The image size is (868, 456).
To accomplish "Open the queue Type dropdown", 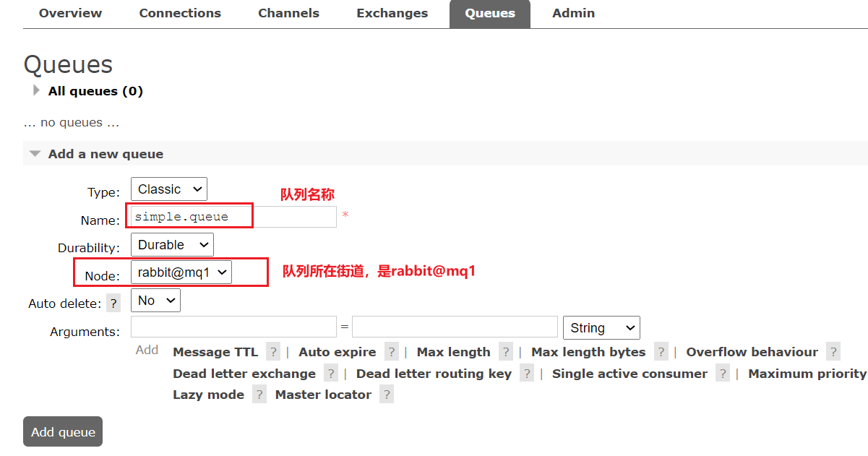I will click(x=168, y=189).
